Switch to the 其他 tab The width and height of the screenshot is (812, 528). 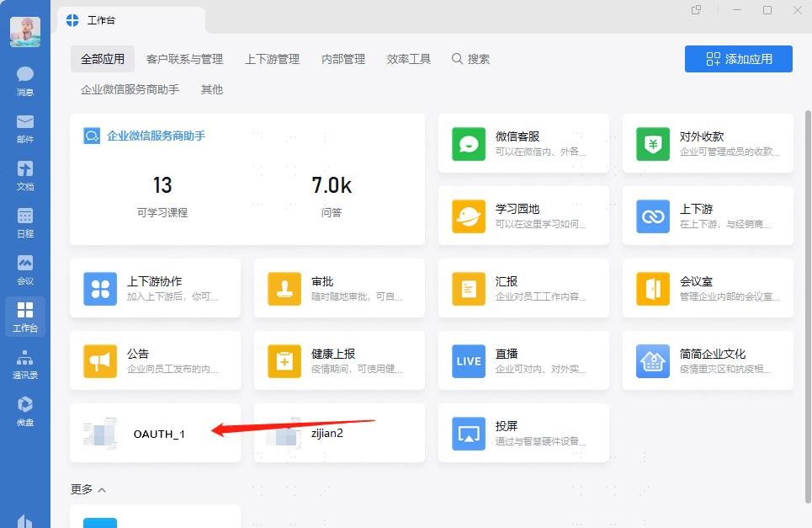pos(212,89)
